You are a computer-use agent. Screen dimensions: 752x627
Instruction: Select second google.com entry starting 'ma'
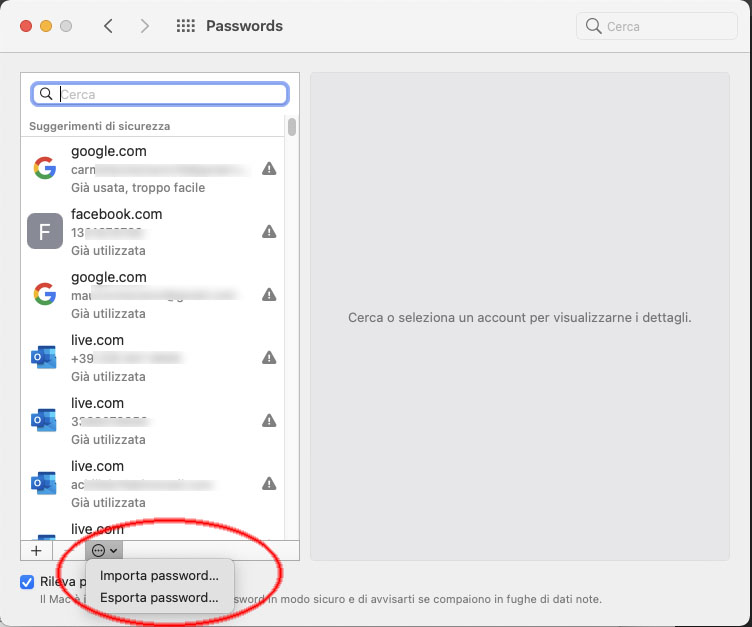point(153,295)
